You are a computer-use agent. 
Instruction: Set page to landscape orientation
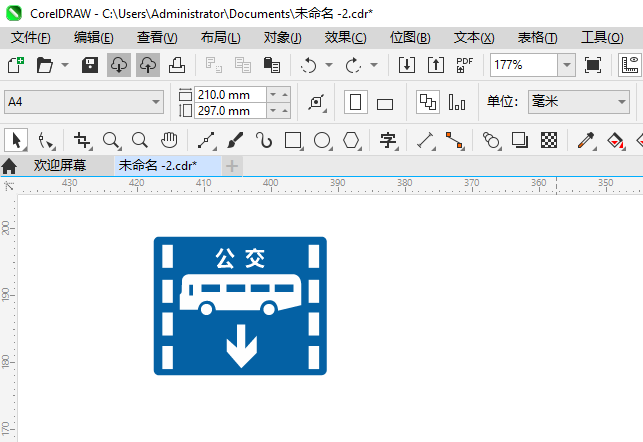385,103
